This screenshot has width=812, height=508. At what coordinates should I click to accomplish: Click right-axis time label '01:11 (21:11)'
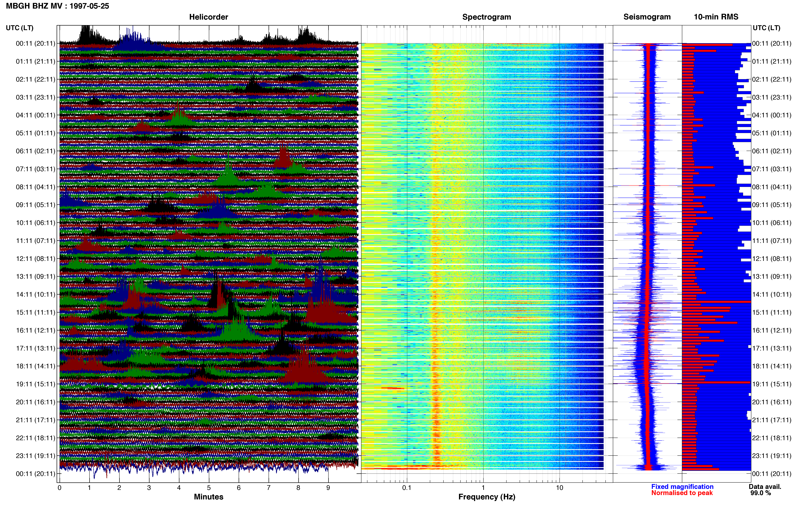click(x=772, y=61)
